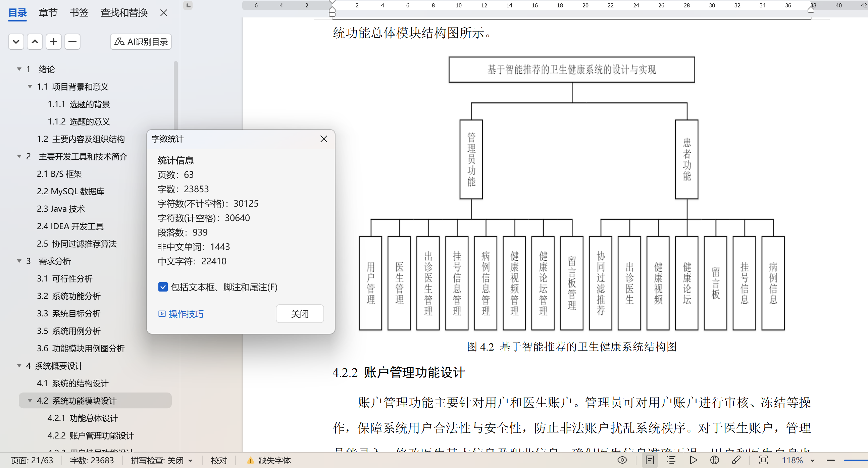Open the 118% zoom level dropdown
The image size is (868, 468).
click(x=812, y=461)
